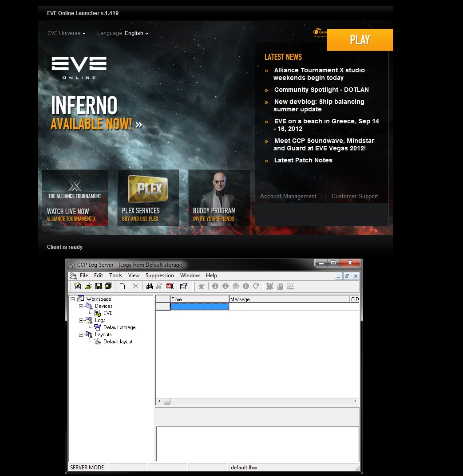This screenshot has width=463, height=476.
Task: Click the orange bullet beside Latest Patch Notes
Action: coord(266,161)
